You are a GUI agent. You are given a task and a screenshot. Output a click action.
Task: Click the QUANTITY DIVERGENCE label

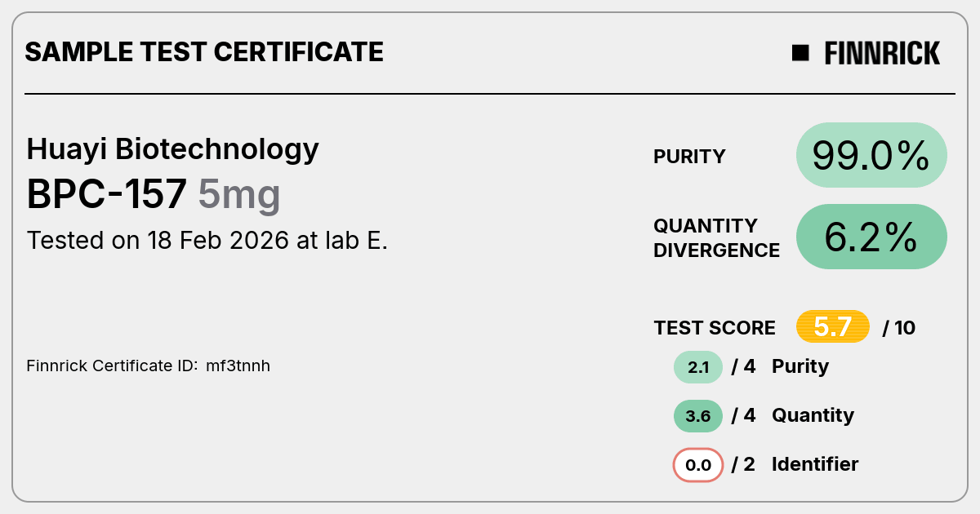717,237
